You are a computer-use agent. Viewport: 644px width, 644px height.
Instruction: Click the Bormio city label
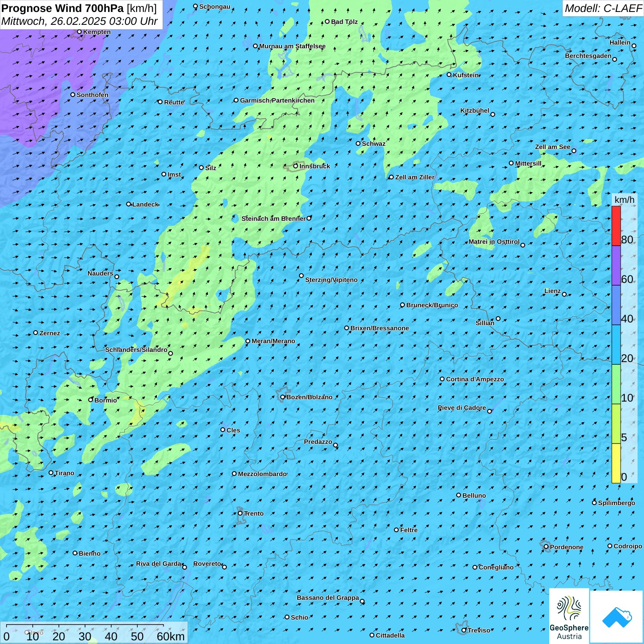[x=105, y=400]
